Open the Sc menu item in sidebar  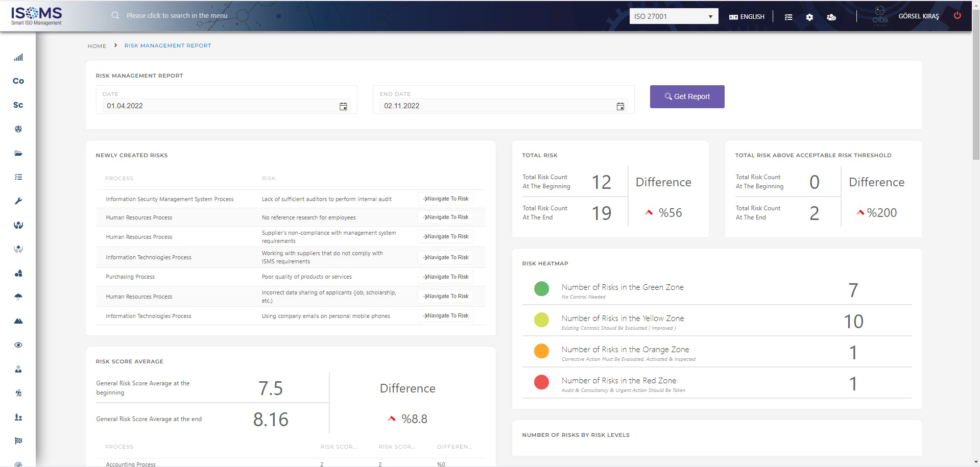18,105
